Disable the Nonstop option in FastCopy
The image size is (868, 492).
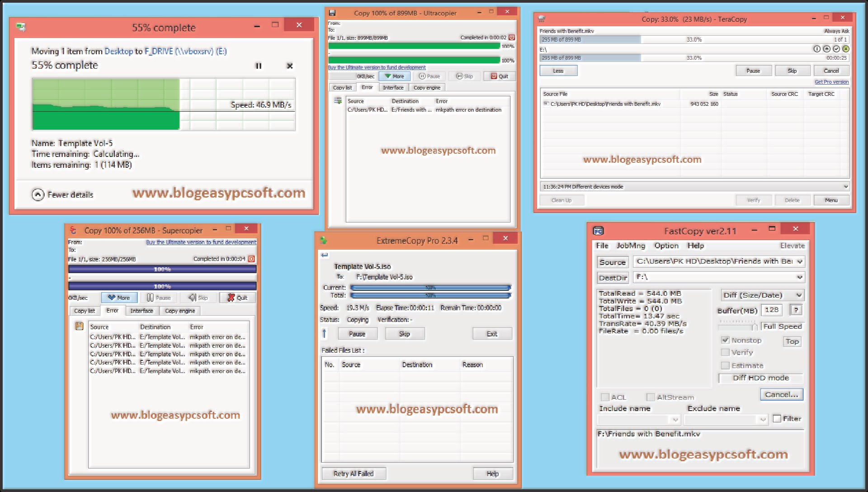(726, 340)
